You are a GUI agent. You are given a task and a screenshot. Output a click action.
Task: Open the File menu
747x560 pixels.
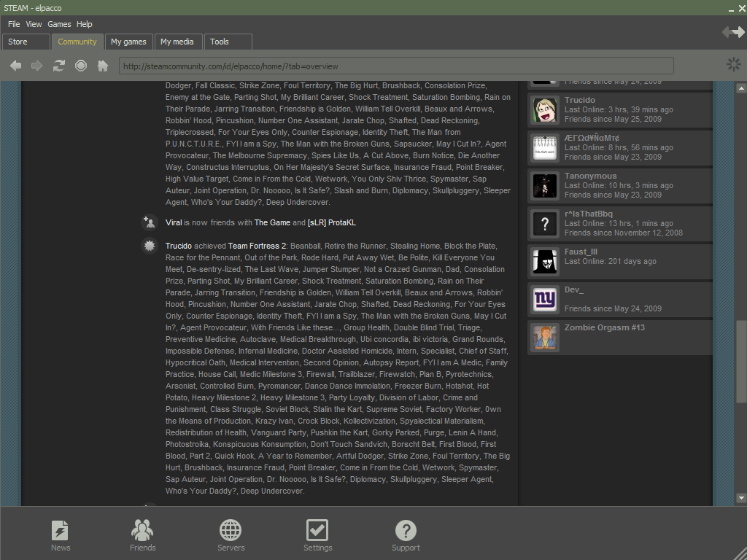pos(14,24)
